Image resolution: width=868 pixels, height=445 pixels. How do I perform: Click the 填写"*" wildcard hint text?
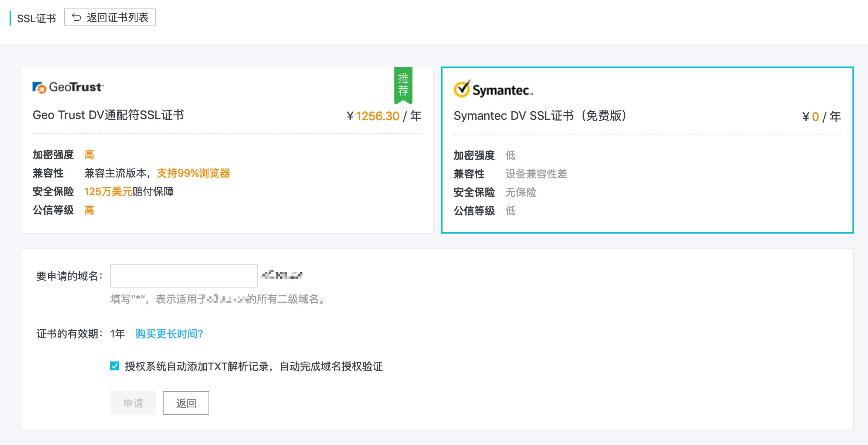point(218,299)
